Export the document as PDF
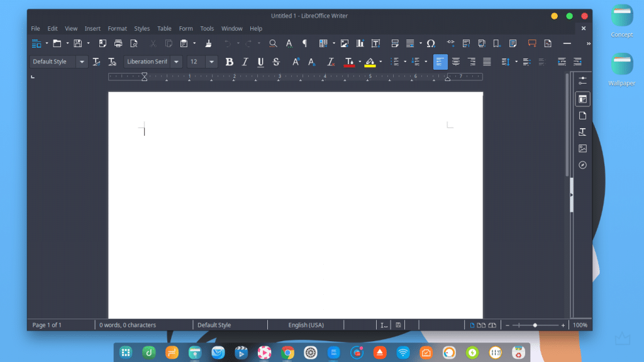 tap(103, 43)
